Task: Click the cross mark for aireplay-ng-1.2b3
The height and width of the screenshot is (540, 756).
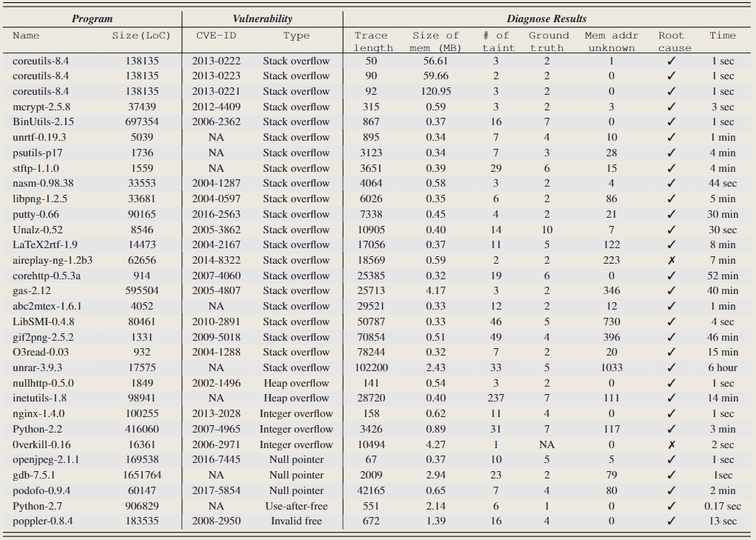Action: coord(671,259)
